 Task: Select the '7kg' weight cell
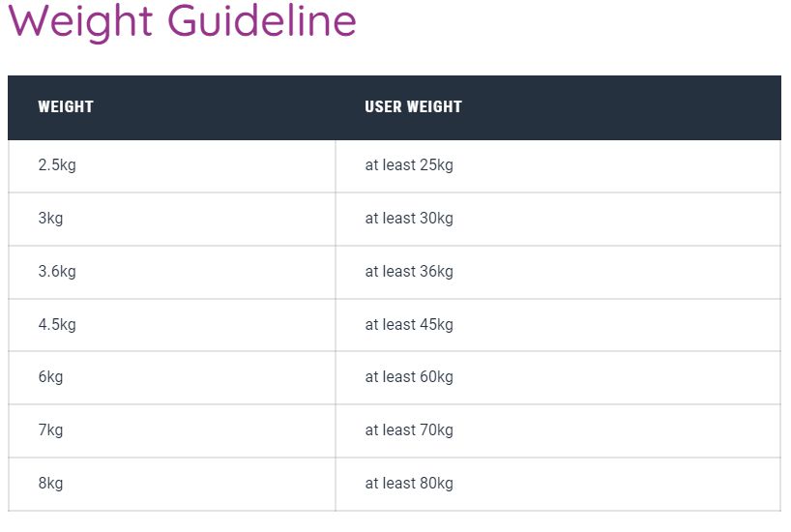click(51, 430)
